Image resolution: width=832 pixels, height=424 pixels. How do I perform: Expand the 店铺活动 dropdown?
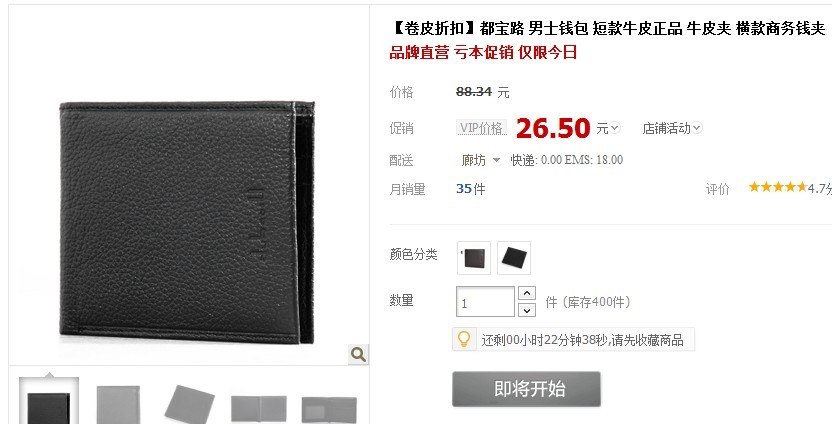tap(672, 128)
